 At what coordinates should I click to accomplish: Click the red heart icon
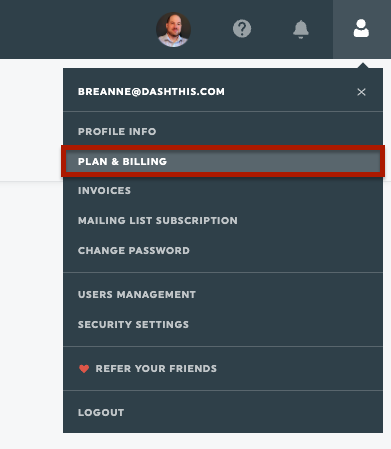[x=84, y=368]
